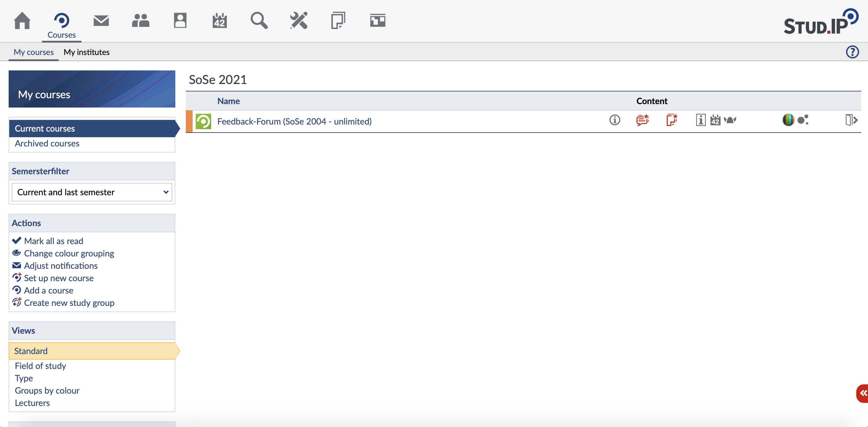Select the Field of study view
This screenshot has width=868, height=427.
pyautogui.click(x=40, y=366)
